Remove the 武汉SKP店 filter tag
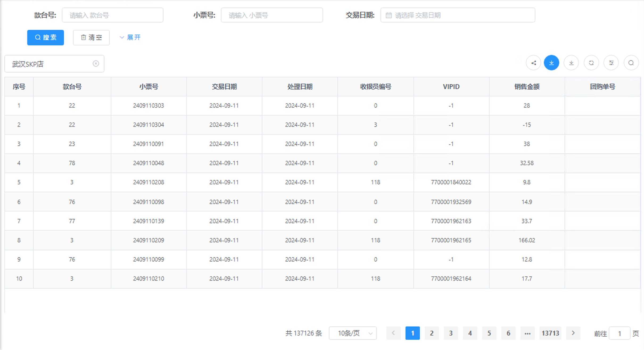Screen dimensions: 644x350 pyautogui.click(x=96, y=63)
